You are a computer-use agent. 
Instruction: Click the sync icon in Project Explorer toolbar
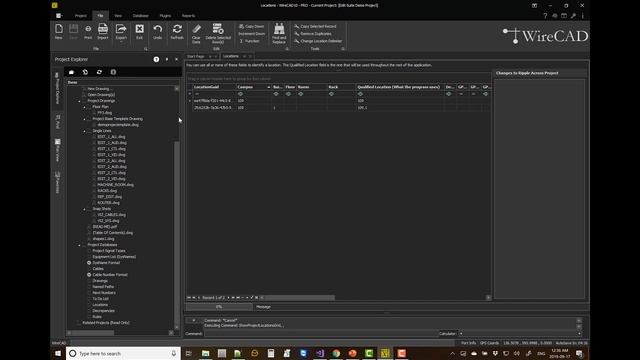tap(99, 72)
